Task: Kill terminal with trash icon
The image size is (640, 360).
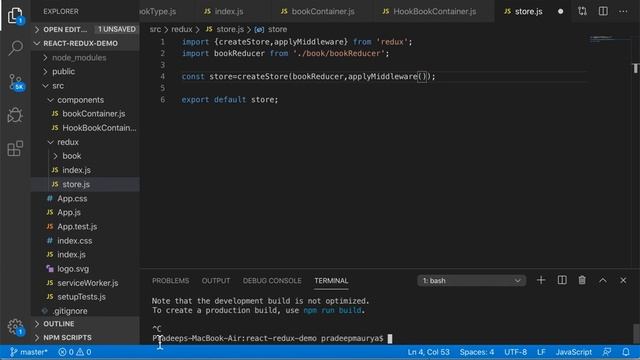Action: 582,280
